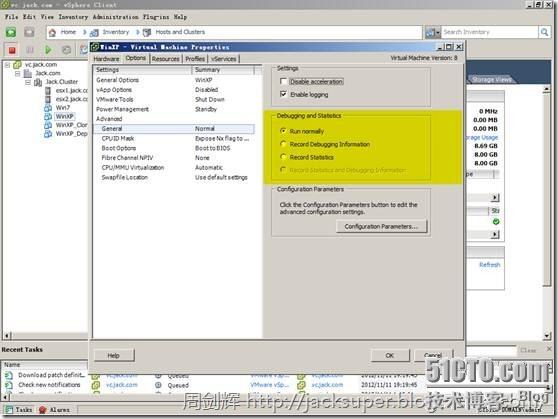Viewport: 558px width, 419px height.
Task: Select Record Statistics radio button
Action: pos(283,157)
